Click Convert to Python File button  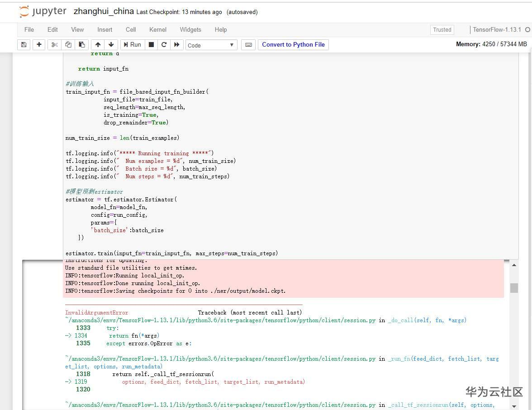[293, 45]
